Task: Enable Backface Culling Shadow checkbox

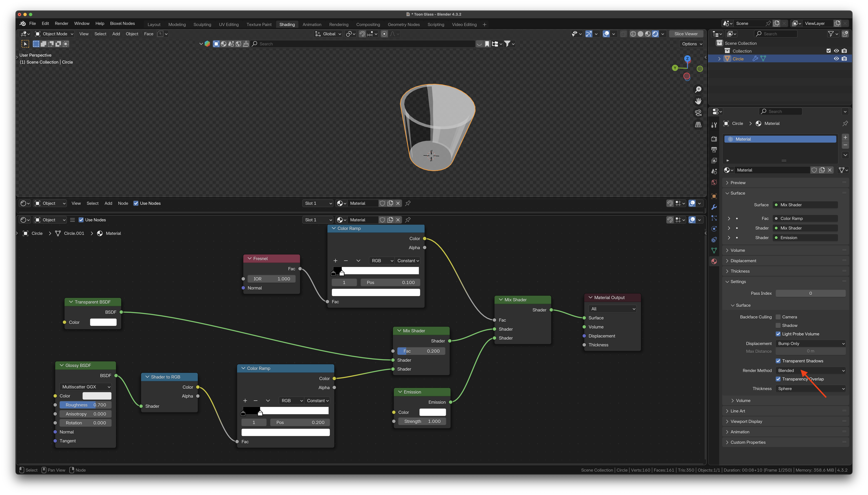Action: (778, 325)
